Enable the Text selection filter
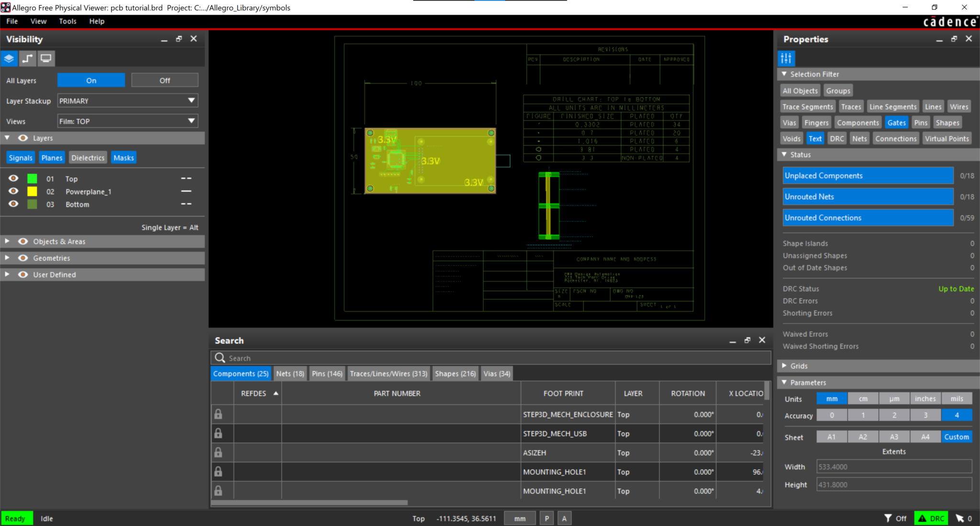This screenshot has width=980, height=526. click(x=815, y=138)
